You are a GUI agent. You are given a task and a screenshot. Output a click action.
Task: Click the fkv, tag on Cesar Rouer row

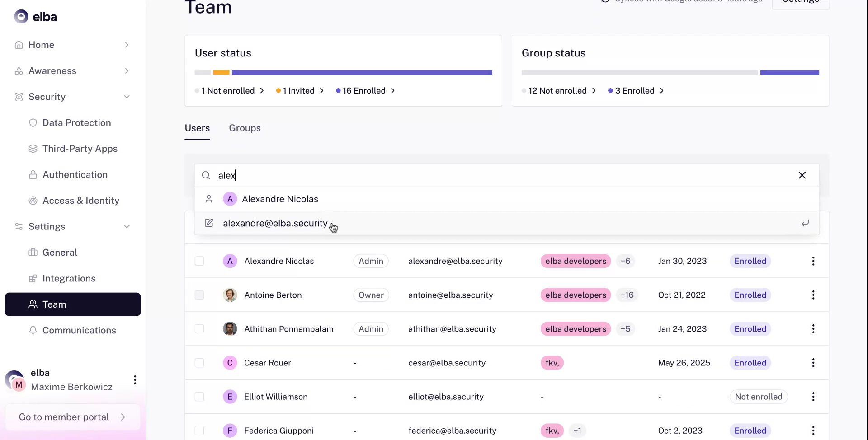[552, 363]
